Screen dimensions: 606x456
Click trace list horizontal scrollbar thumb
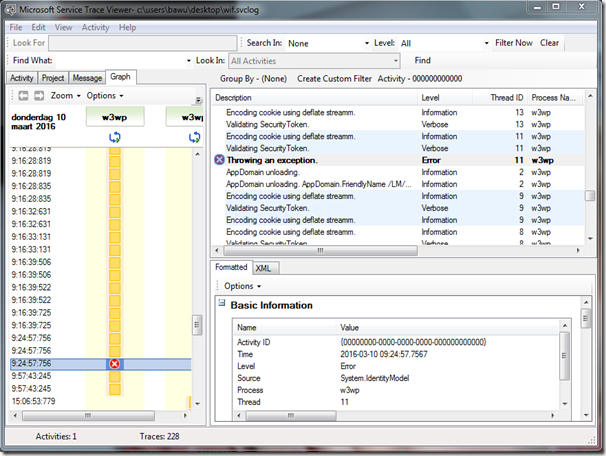click(x=320, y=250)
